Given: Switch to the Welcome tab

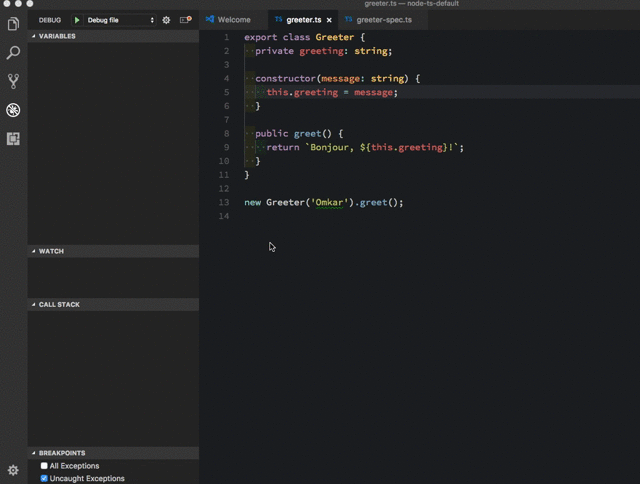Looking at the screenshot, I should [233, 20].
